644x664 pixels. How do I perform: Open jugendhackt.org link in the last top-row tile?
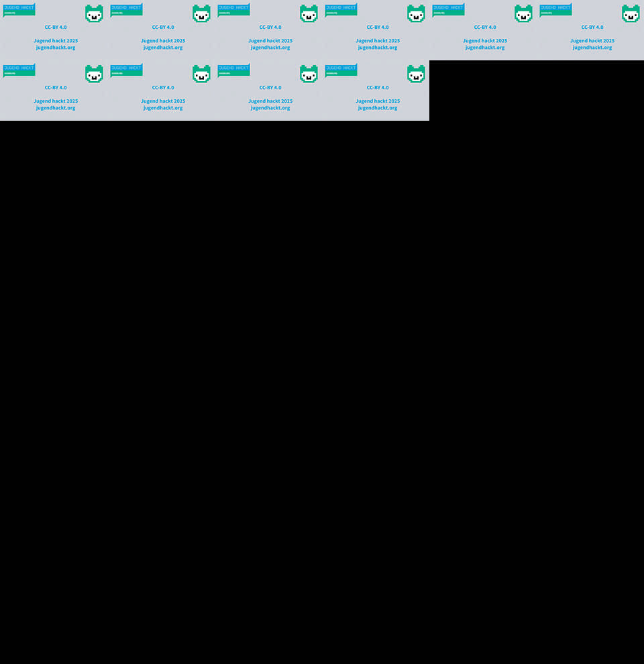pos(592,48)
